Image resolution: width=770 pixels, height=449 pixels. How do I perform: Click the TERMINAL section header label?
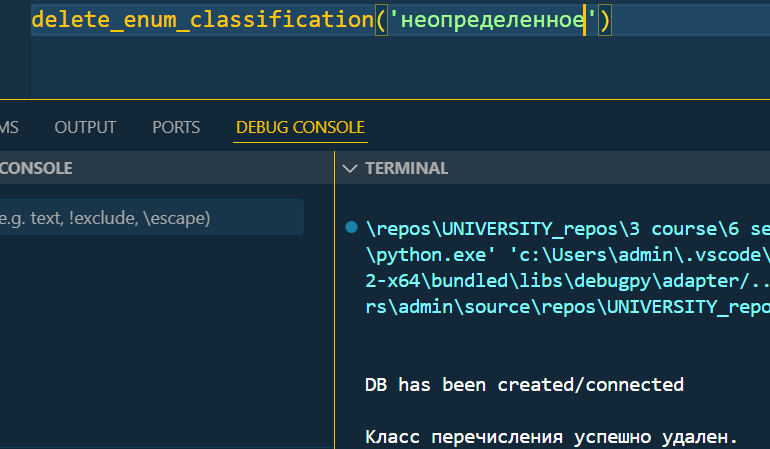point(406,168)
